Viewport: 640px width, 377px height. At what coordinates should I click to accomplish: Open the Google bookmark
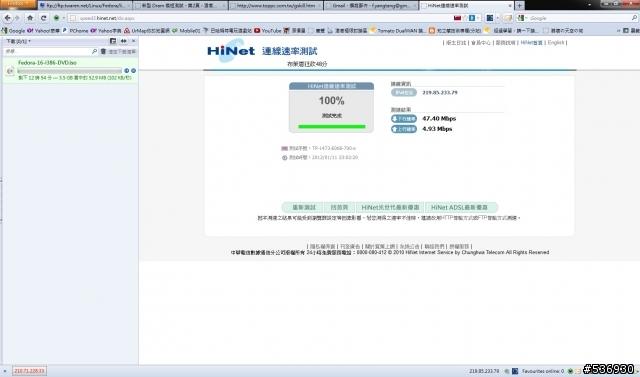pos(13,31)
